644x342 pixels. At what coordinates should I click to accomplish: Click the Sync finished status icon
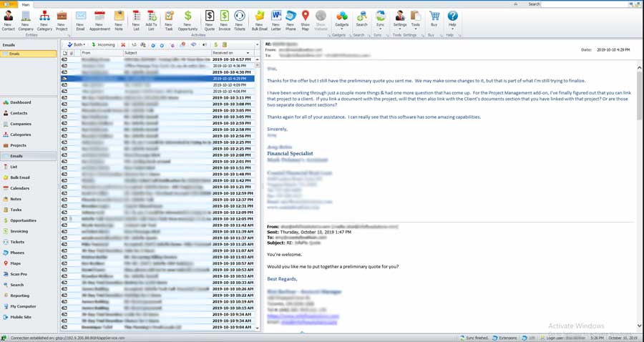coord(462,338)
